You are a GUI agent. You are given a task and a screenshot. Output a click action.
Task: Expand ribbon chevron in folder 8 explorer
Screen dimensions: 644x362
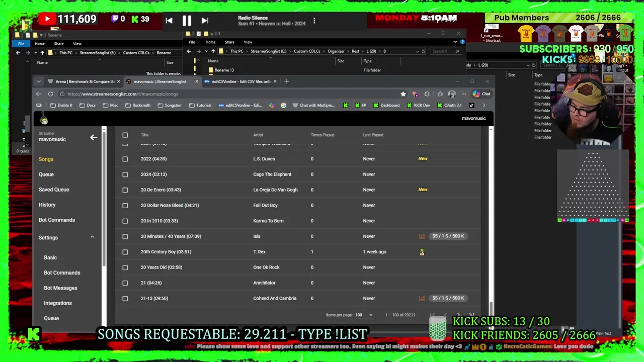click(455, 42)
